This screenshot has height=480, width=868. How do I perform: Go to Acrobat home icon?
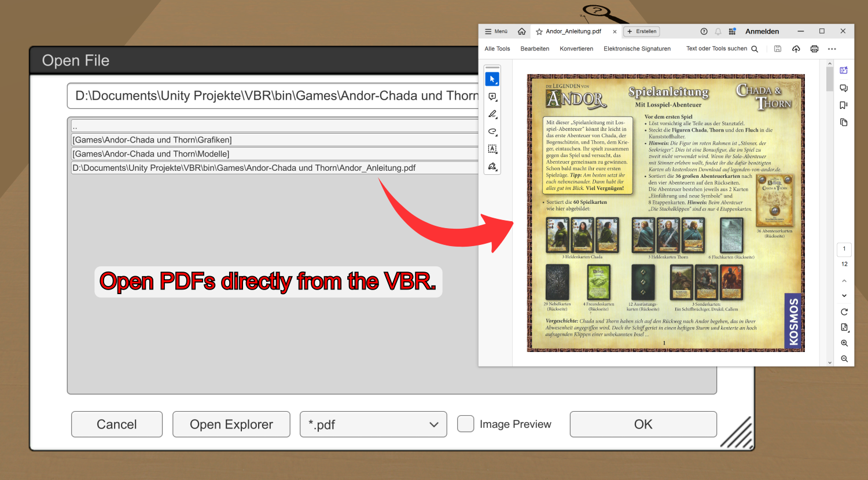(x=521, y=31)
